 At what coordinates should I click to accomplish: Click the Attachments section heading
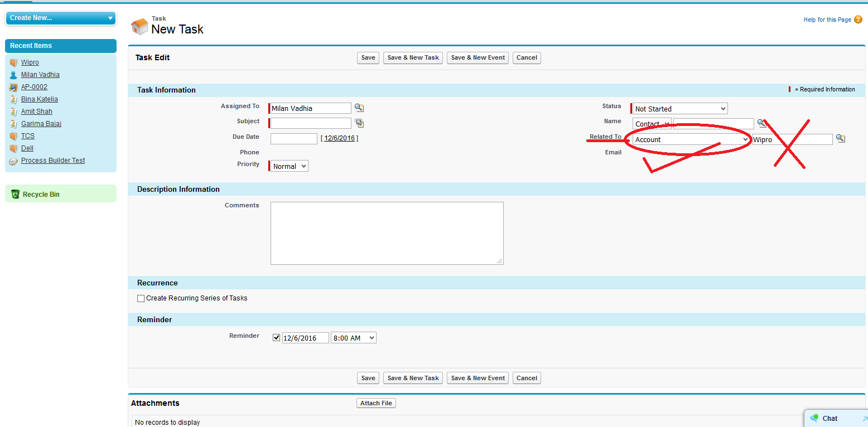tap(155, 403)
